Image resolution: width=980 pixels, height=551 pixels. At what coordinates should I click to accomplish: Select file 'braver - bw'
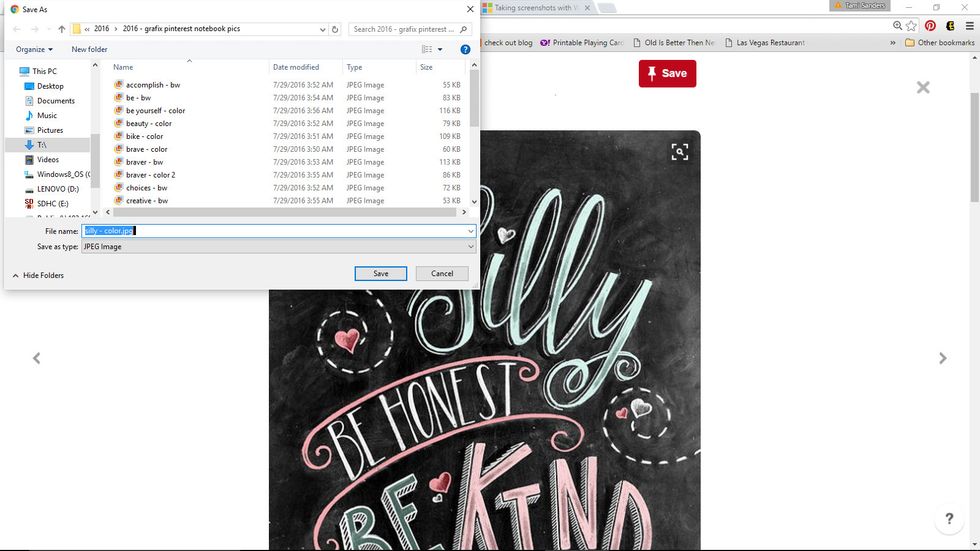(x=144, y=162)
